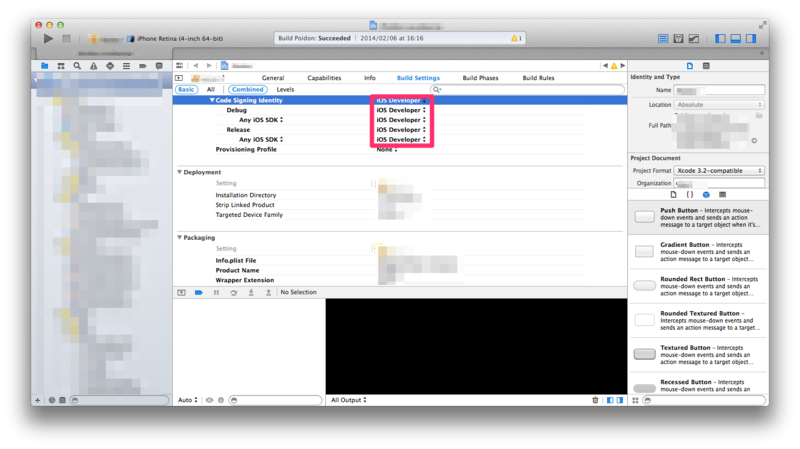Show the File Template library

[x=673, y=194]
